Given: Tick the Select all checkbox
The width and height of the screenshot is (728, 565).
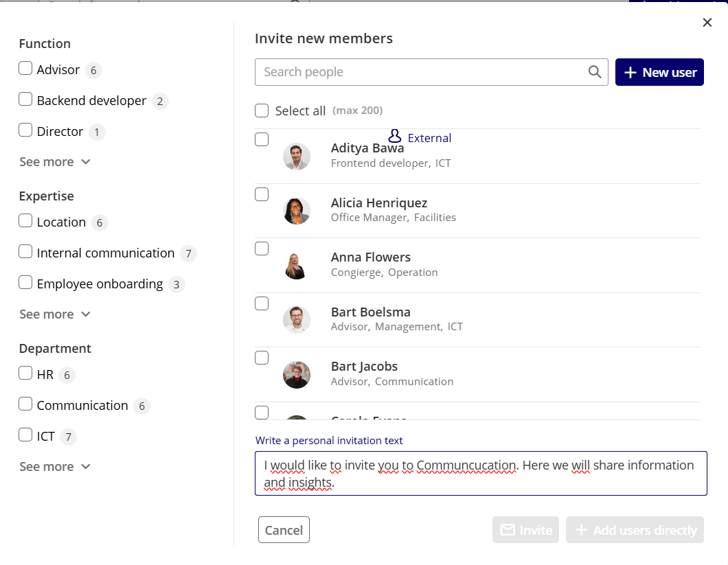Looking at the screenshot, I should pyautogui.click(x=262, y=111).
